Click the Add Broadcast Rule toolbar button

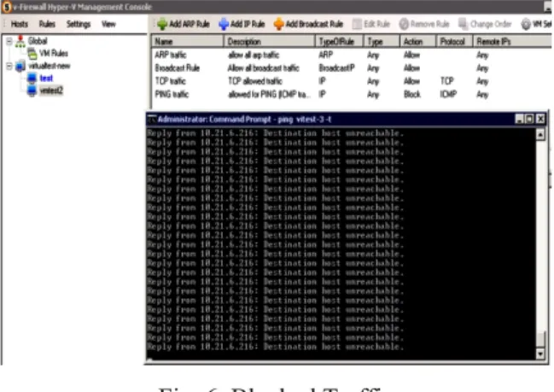[x=308, y=24]
